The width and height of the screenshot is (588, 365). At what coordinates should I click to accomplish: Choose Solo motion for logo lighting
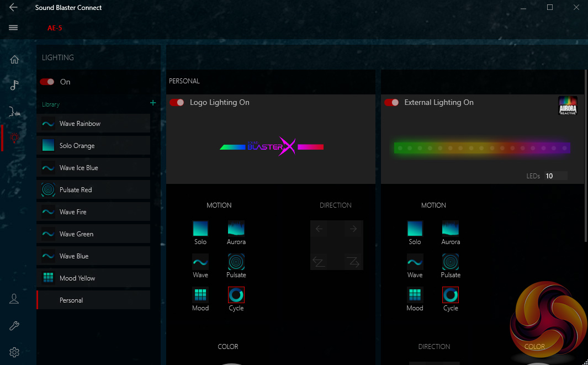200,229
